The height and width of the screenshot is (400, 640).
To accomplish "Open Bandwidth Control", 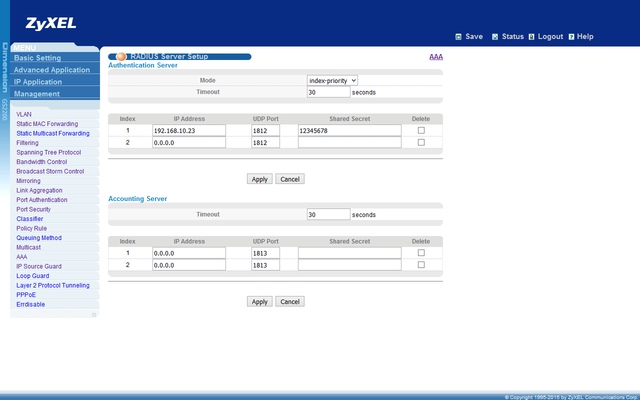I will tap(42, 162).
